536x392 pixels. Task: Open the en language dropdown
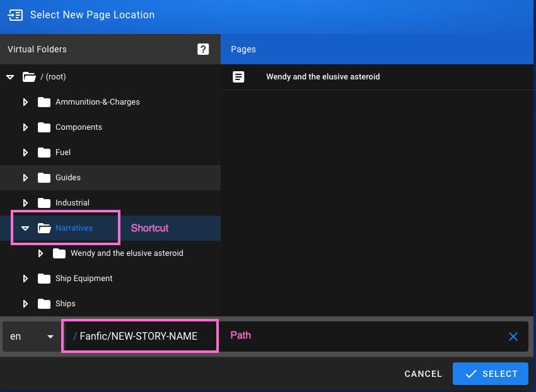pos(32,337)
